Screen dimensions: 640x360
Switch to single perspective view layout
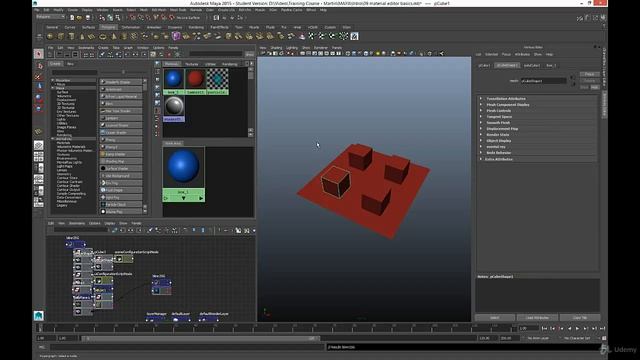pos(39,145)
